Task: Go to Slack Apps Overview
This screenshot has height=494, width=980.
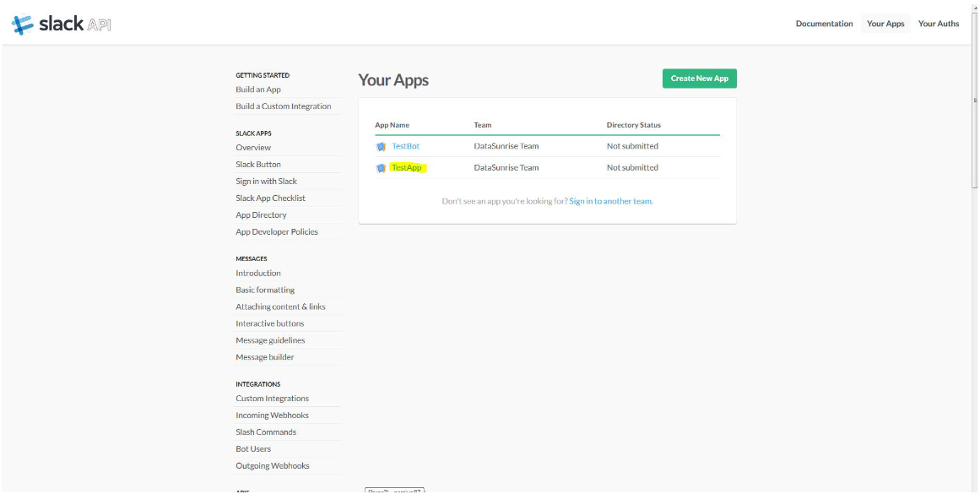Action: pos(253,148)
